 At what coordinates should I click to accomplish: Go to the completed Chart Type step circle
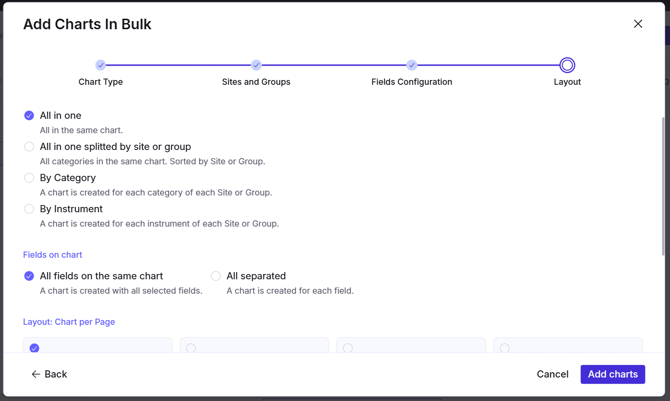coord(100,65)
